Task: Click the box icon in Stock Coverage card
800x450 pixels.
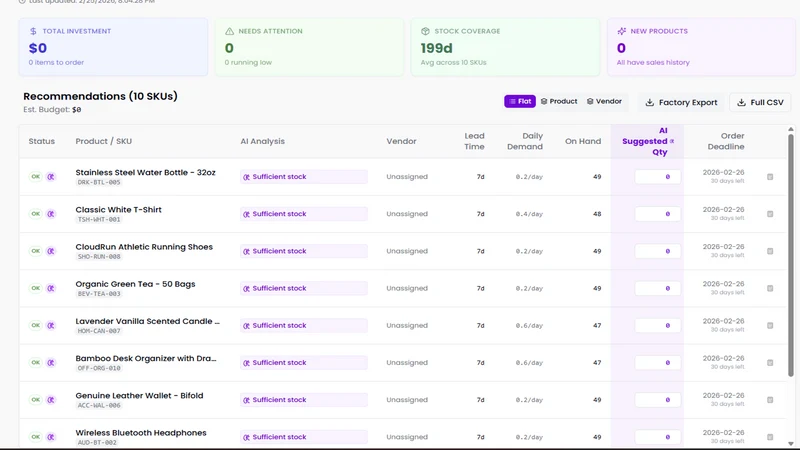Action: tap(425, 31)
